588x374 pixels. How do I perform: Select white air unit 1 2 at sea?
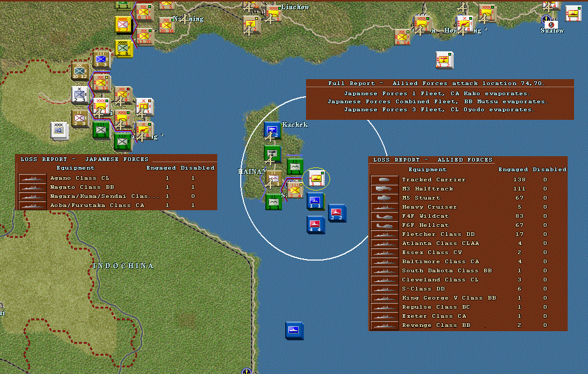point(445,60)
